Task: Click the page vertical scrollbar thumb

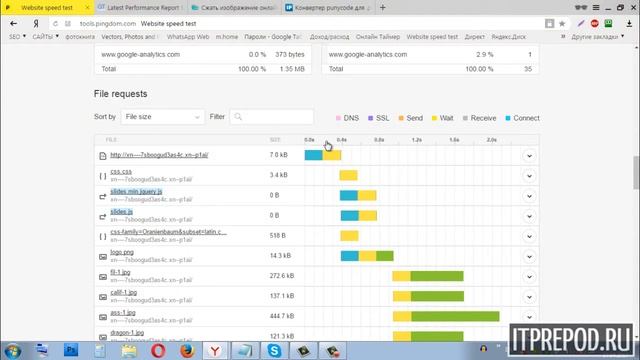Action: [x=636, y=172]
